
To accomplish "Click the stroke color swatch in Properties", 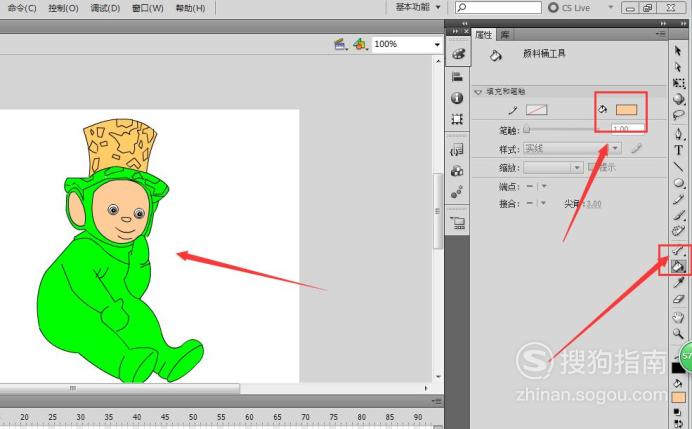I will pos(537,110).
